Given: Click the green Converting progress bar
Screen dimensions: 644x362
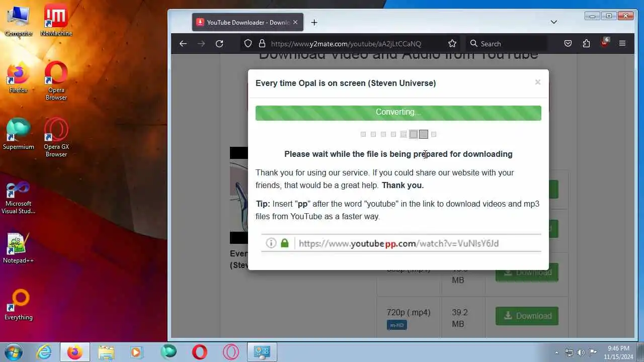Looking at the screenshot, I should tap(398, 113).
